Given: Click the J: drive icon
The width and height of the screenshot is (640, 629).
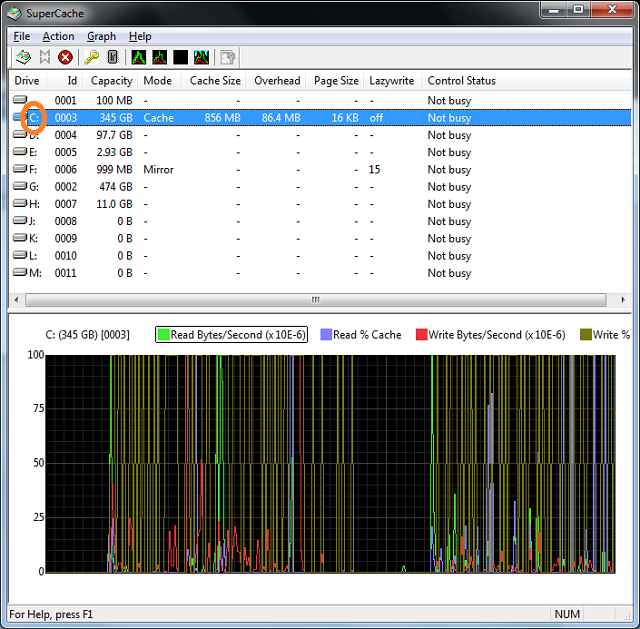Looking at the screenshot, I should pos(20,220).
